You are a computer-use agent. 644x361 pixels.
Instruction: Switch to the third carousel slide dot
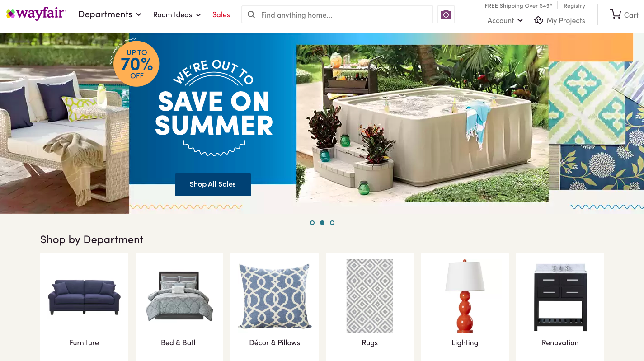(332, 223)
